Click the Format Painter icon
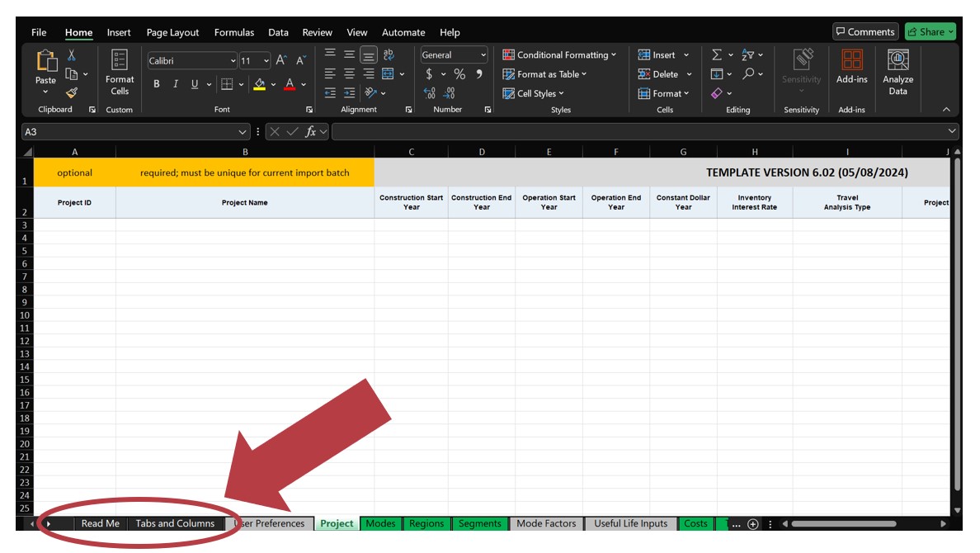The image size is (980, 553). 72,92
